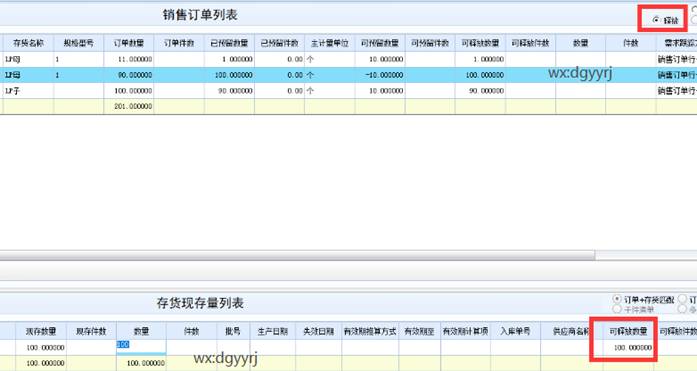Click the 数量 total 100.000000 in stock summary row
The width and height of the screenshot is (697, 371).
point(141,363)
